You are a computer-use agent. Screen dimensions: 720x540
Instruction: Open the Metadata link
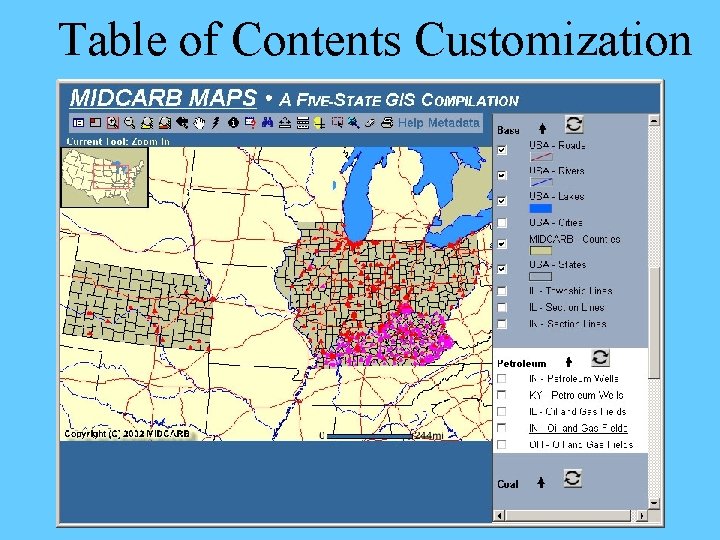(454, 123)
